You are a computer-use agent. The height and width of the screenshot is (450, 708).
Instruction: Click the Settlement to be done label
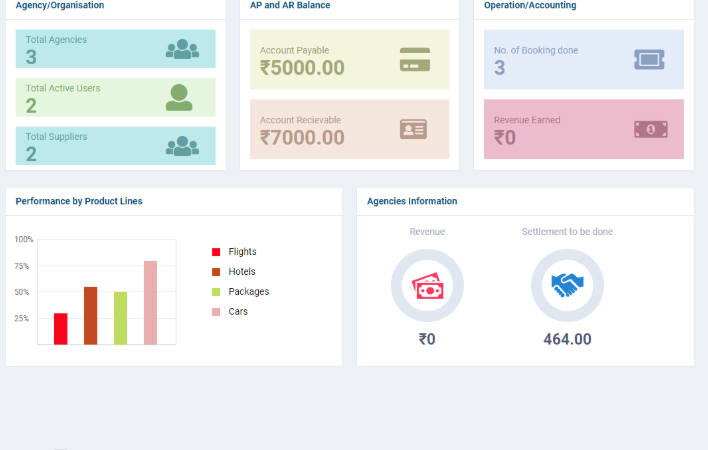click(x=567, y=232)
